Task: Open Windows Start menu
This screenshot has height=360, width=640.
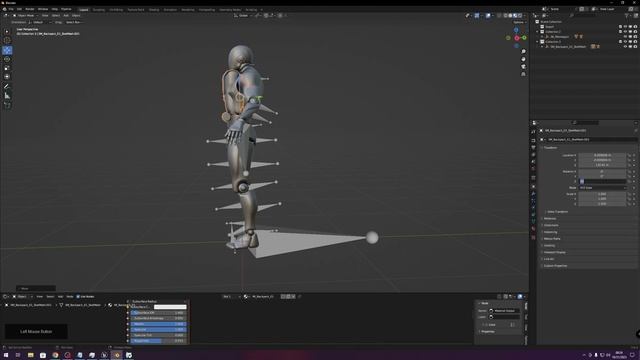Action: pyautogui.click(x=6, y=355)
